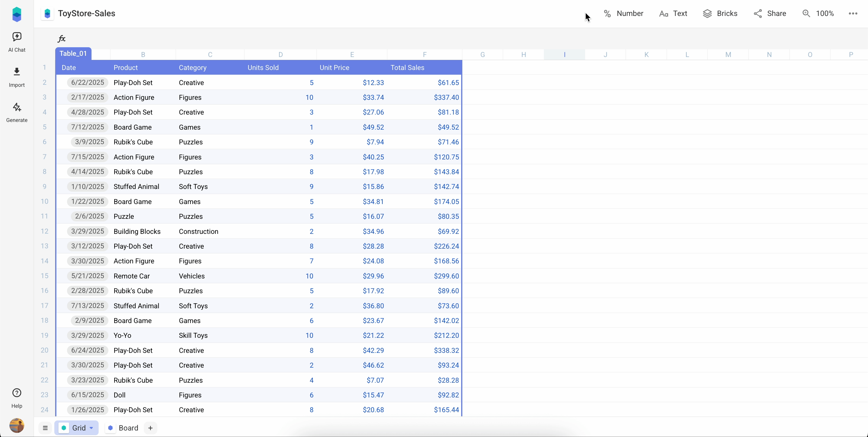The width and height of the screenshot is (868, 437).
Task: Open the Generate feature
Action: click(x=17, y=112)
